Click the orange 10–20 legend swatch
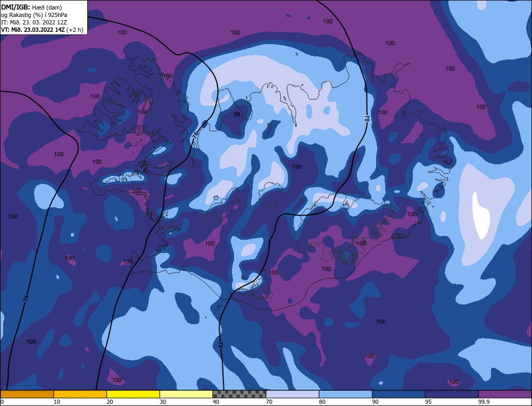Screen dimensions: 532x406 tap(80, 394)
